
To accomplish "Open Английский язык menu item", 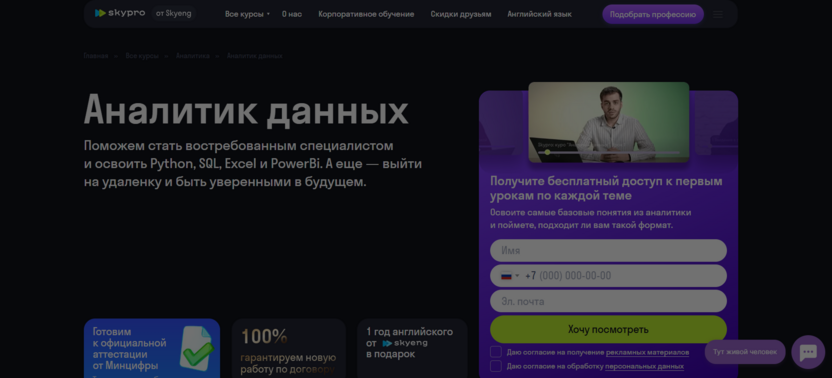I will click(539, 14).
